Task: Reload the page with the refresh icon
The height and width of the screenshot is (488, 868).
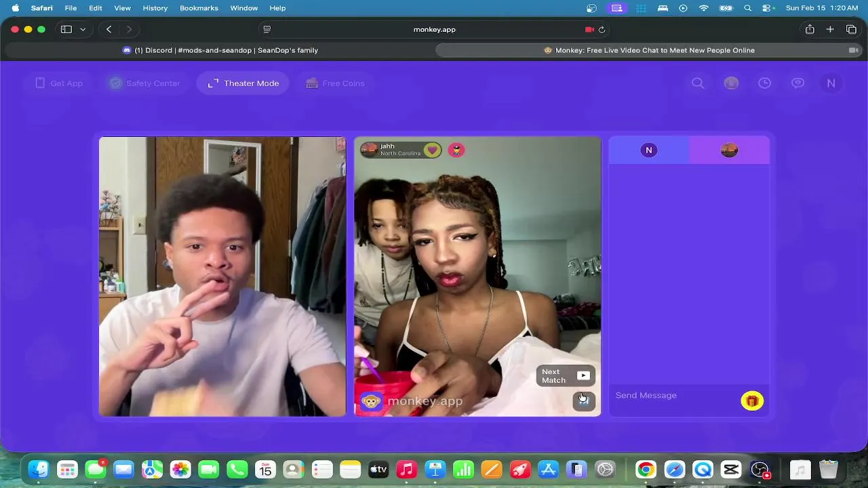Action: tap(601, 30)
